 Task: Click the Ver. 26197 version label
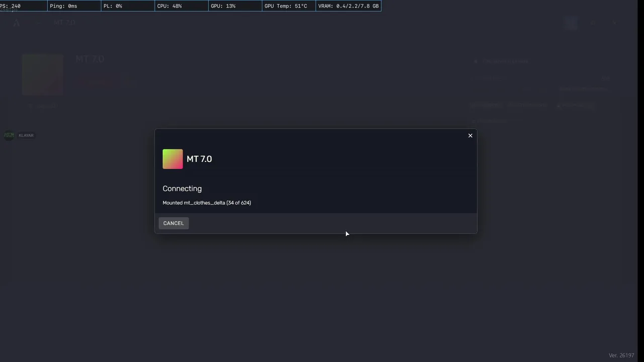pos(621,355)
